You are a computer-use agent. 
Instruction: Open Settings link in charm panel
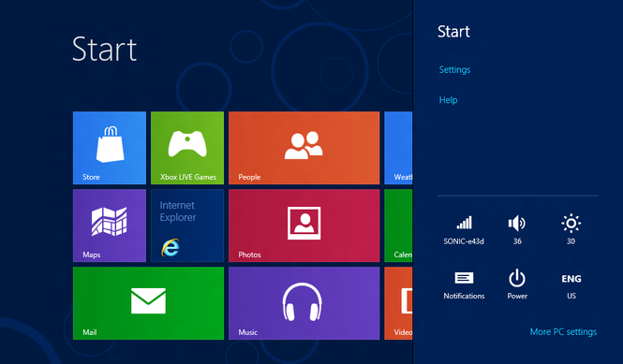pos(454,70)
